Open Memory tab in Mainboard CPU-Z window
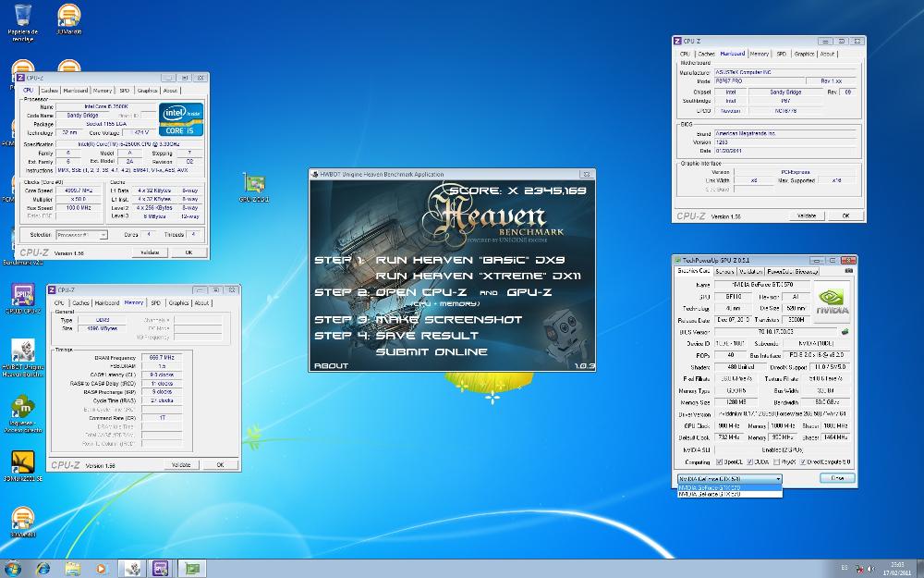The image size is (924, 578). 759,54
